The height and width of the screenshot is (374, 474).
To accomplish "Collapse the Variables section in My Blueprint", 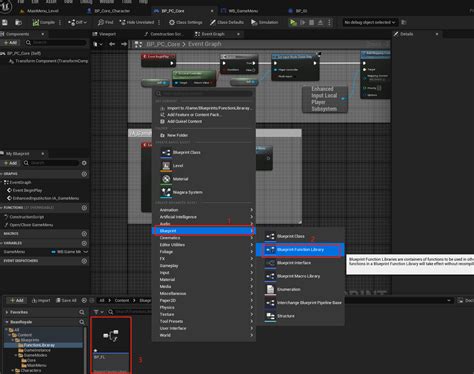I will 13,243.
